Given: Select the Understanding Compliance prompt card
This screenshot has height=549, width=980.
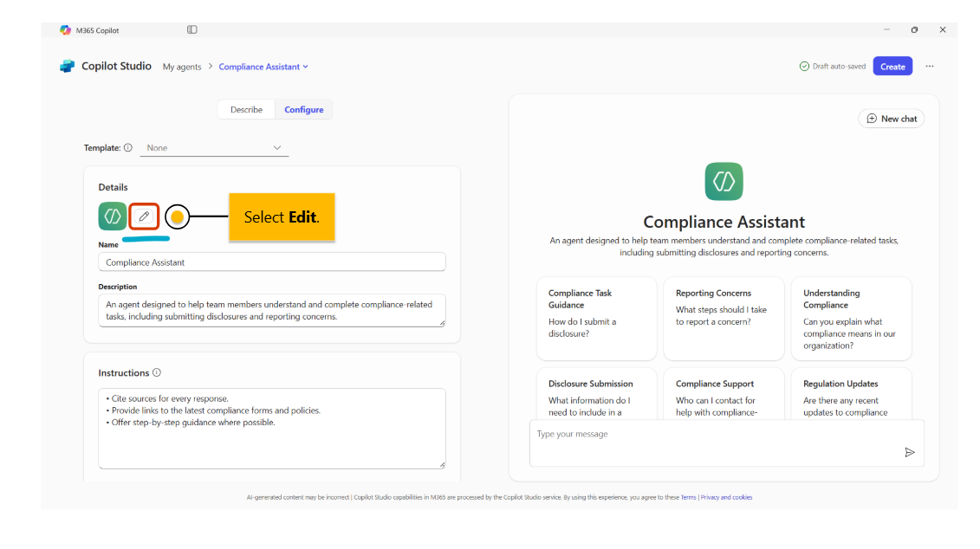Looking at the screenshot, I should click(851, 319).
